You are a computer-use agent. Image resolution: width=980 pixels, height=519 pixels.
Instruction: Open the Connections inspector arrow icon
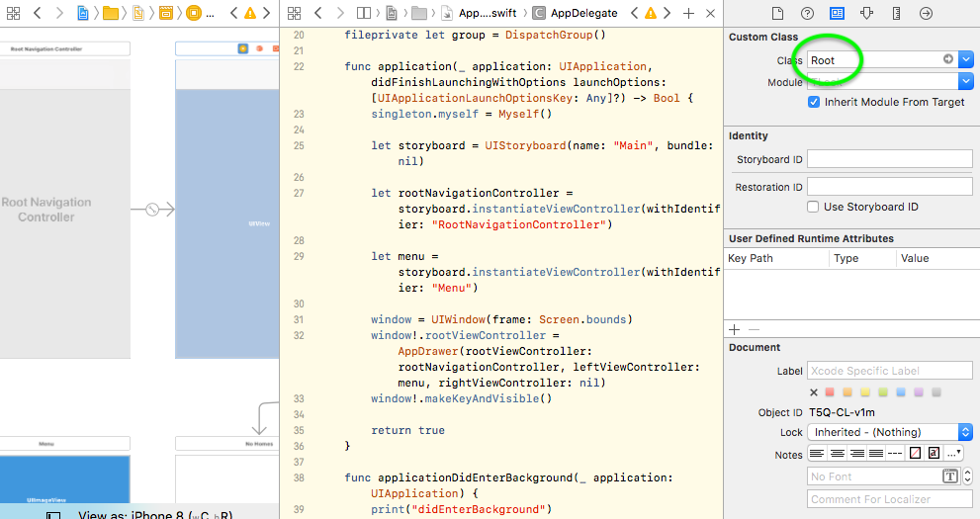[x=927, y=13]
